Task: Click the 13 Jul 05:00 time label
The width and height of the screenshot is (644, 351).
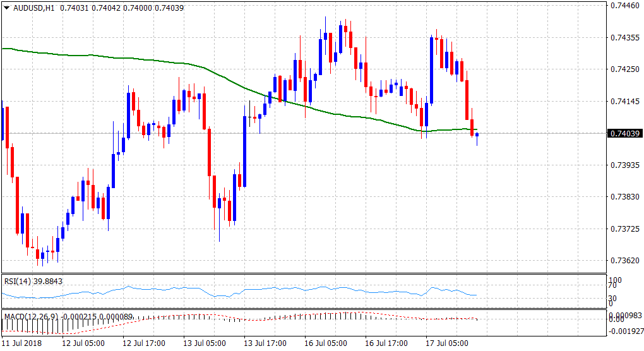Action: click(x=205, y=343)
